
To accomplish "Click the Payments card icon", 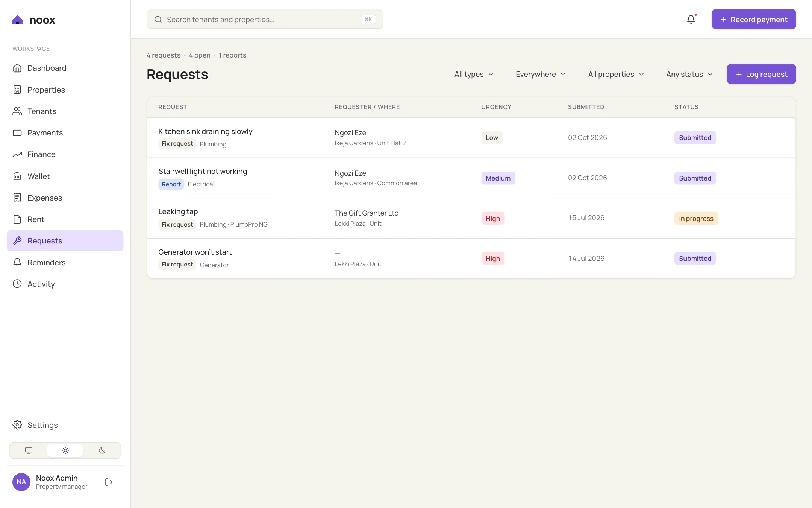I will pos(17,133).
